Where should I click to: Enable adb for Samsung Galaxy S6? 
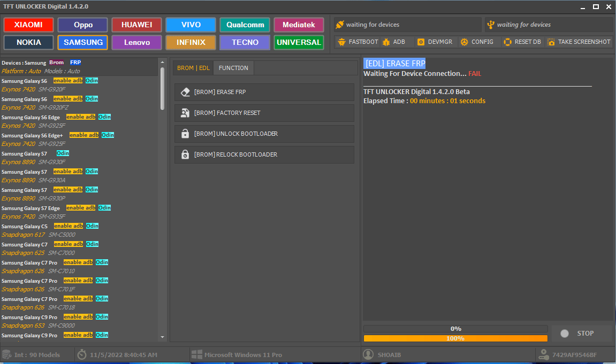(68, 80)
